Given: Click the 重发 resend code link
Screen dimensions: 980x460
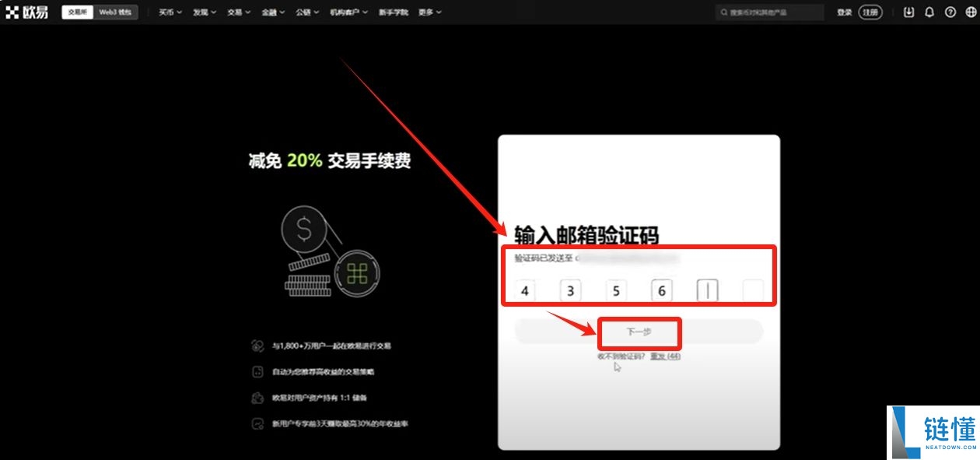Looking at the screenshot, I should (666, 356).
